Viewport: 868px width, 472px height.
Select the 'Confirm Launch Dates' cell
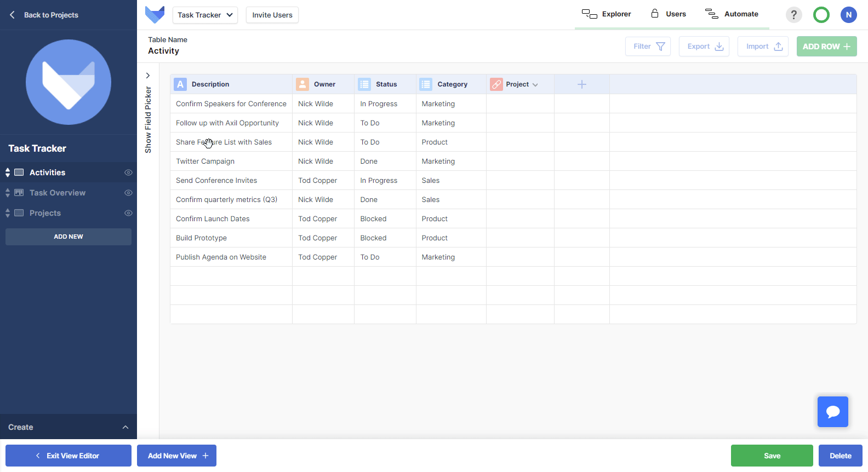pos(231,218)
